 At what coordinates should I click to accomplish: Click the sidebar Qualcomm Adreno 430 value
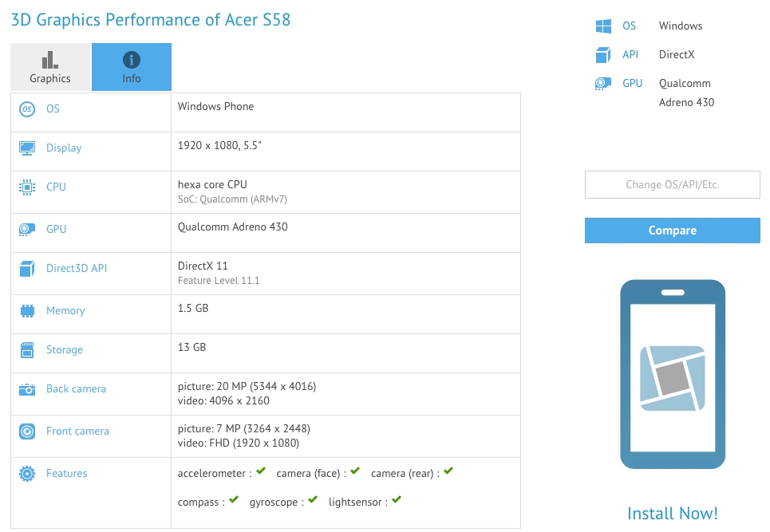686,93
